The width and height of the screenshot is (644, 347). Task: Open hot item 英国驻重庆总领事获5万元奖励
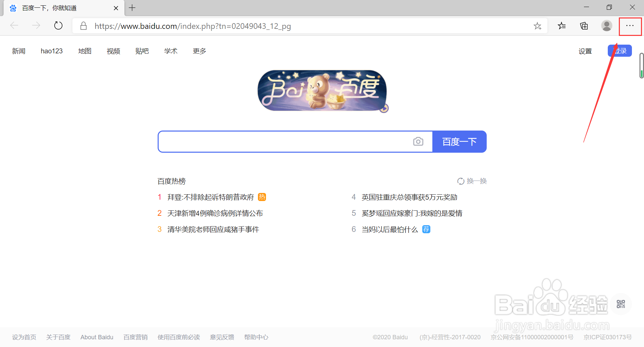(x=410, y=197)
